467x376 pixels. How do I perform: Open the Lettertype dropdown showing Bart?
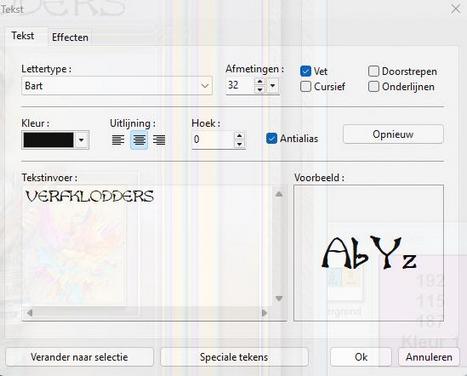117,86
